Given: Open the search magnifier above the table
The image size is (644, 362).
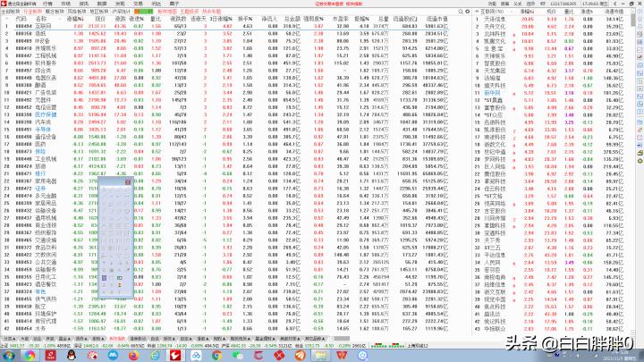Looking at the screenshot, I should [x=461, y=12].
